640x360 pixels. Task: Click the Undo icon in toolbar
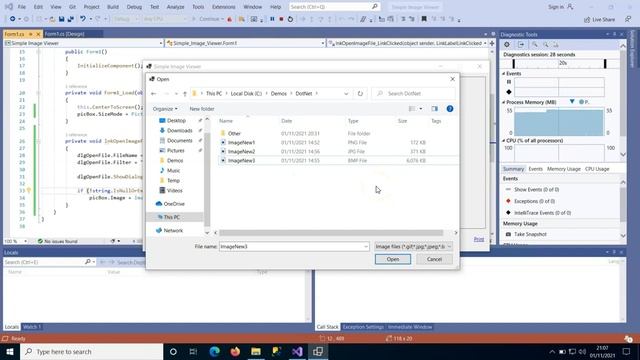pyautogui.click(x=83, y=19)
